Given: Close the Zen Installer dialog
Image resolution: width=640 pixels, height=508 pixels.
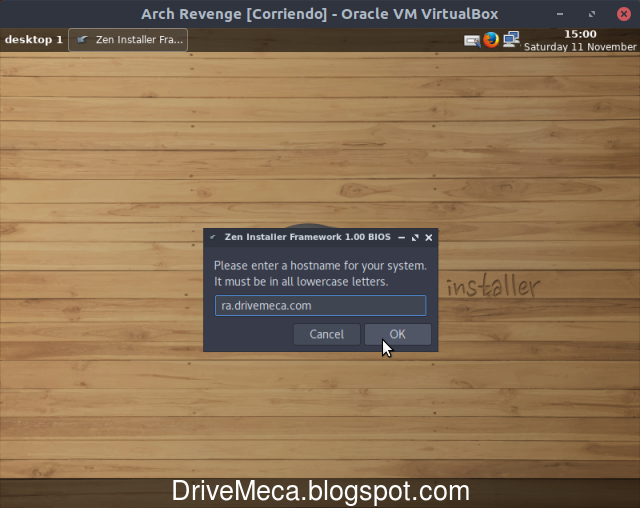Looking at the screenshot, I should pos(429,237).
